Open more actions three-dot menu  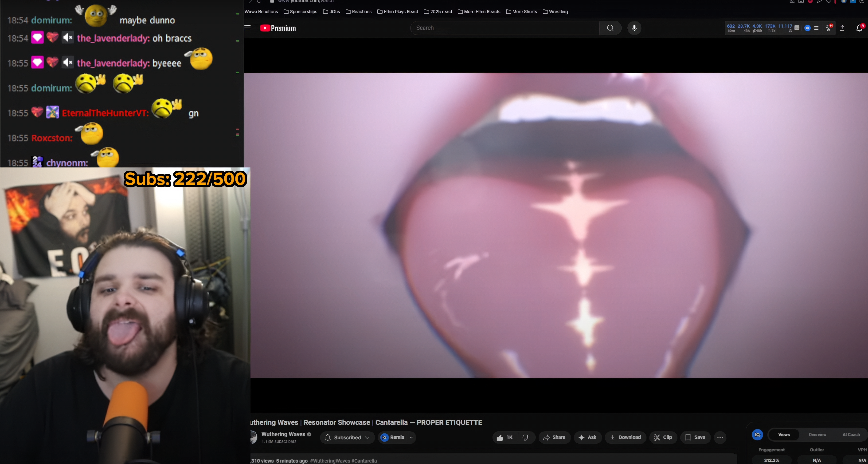point(720,437)
